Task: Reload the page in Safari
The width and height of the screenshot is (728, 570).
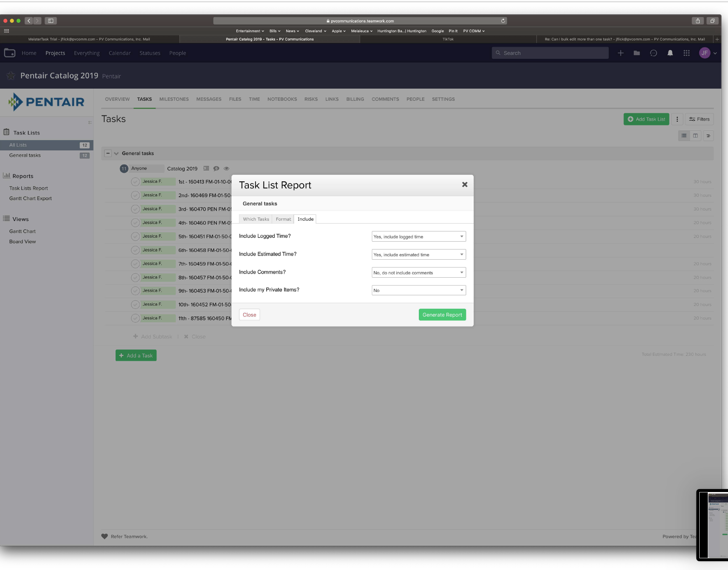Action: [503, 21]
